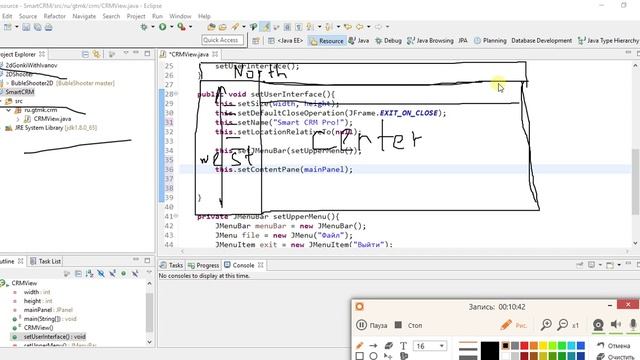Open External Tools dropdown arrow

coord(191,27)
